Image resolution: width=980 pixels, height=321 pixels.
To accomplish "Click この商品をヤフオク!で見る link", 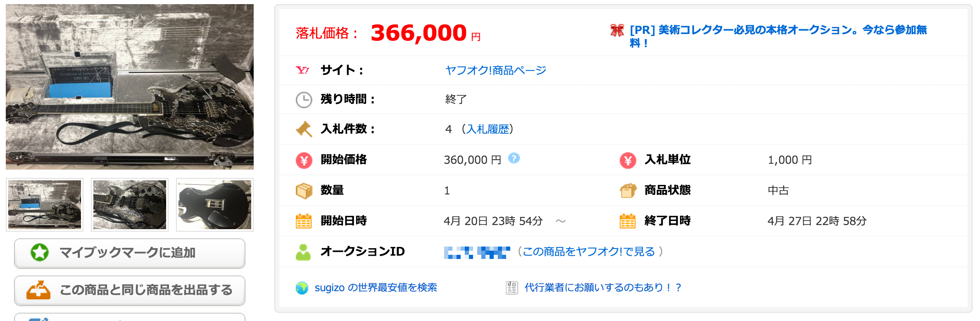I will [589, 252].
